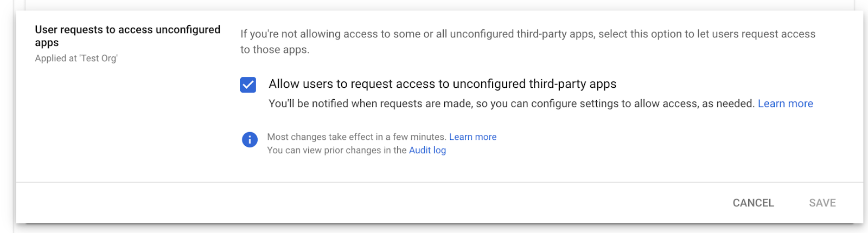The image size is (868, 233).
Task: Click the blue info circle icon
Action: click(250, 140)
